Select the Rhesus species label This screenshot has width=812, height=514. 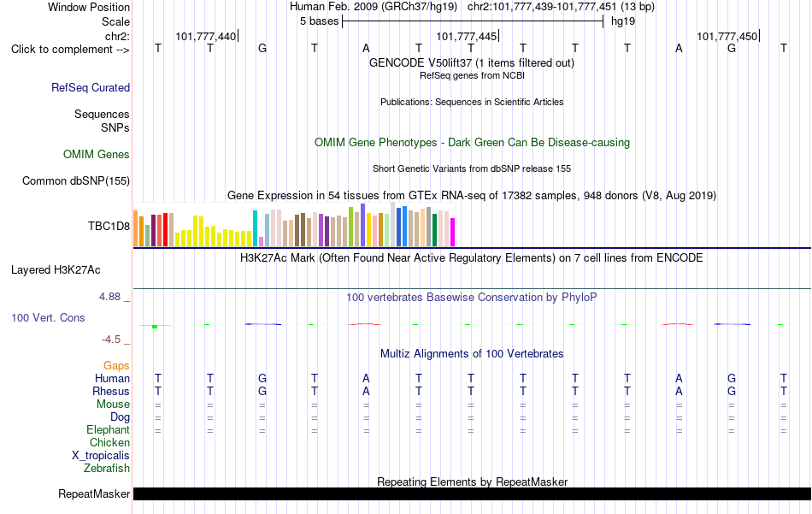tap(111, 391)
